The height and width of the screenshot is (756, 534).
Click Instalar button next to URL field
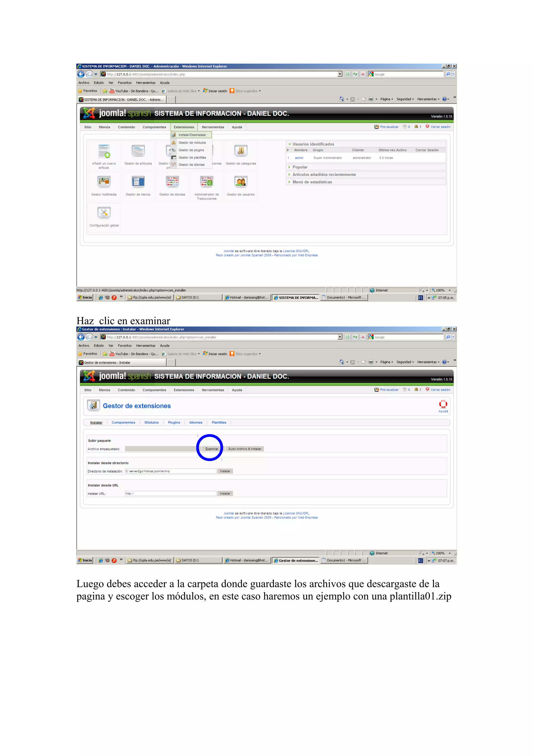pos(225,494)
